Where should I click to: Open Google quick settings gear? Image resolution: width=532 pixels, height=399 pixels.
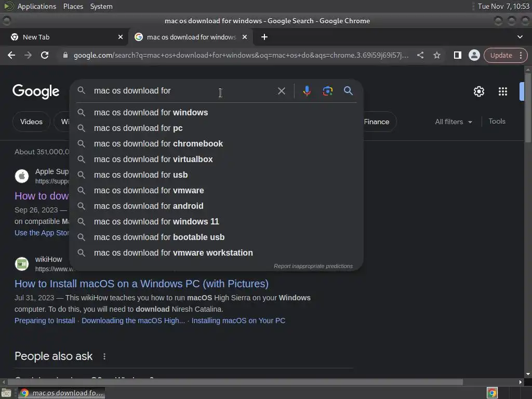[478, 91]
